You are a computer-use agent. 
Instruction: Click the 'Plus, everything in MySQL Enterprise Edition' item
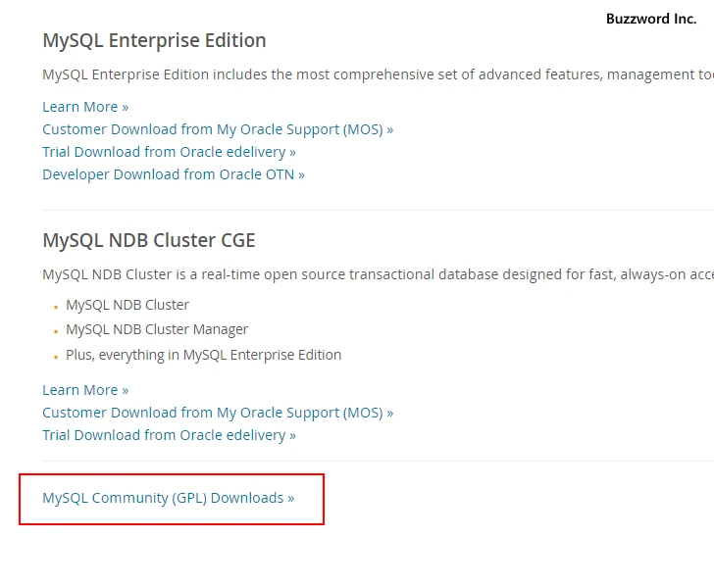tap(203, 355)
